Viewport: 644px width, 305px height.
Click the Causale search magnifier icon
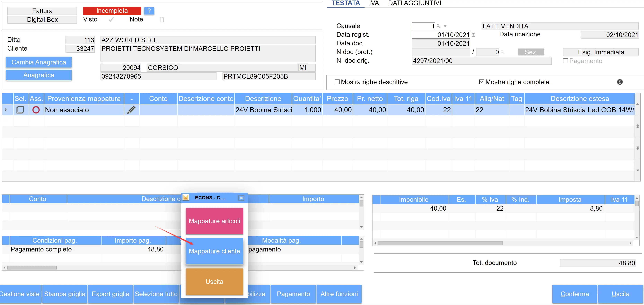coord(438,26)
